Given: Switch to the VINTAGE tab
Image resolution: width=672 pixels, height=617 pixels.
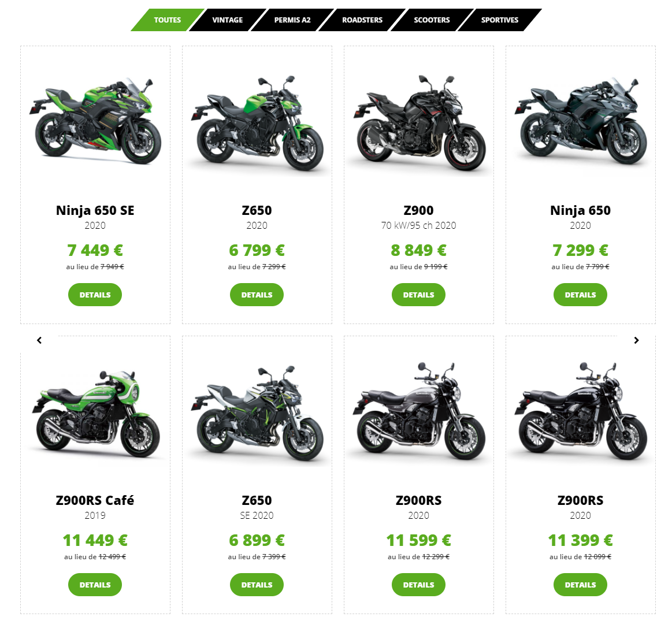Looking at the screenshot, I should coord(228,20).
